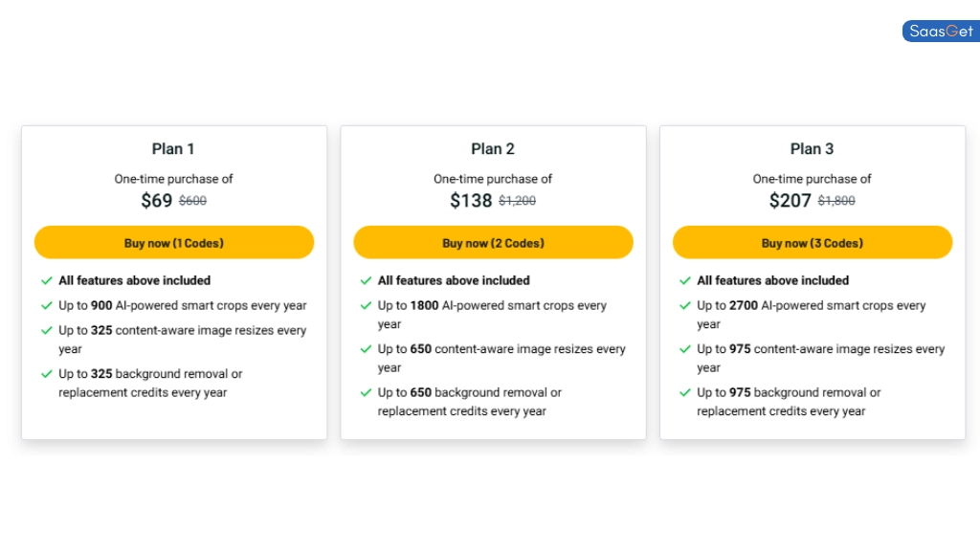Click Buy now (3 Codes) button
This screenshot has width=980, height=551.
pyautogui.click(x=812, y=242)
